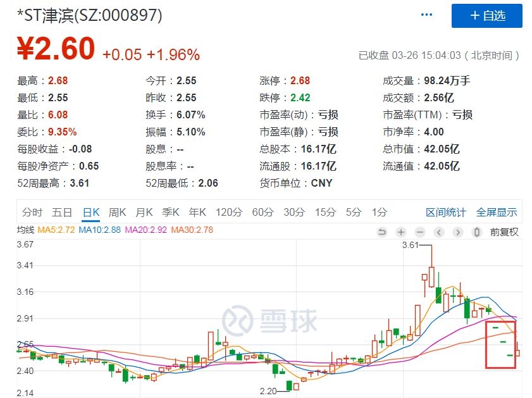Open the 区间统计 link
532x398 pixels.
click(446, 213)
